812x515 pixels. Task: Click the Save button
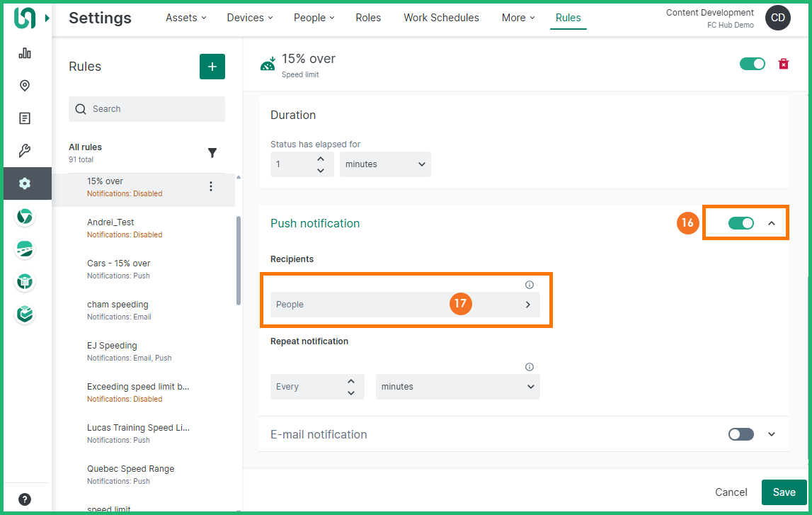pos(784,492)
